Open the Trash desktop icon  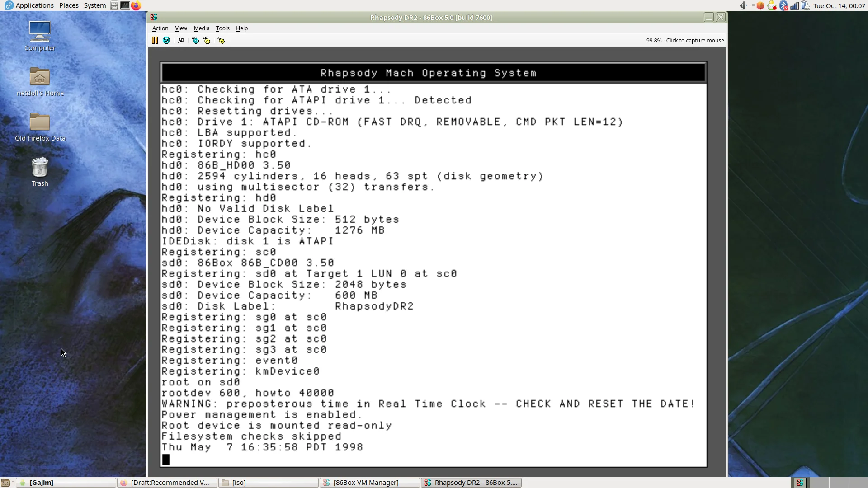[x=40, y=172]
